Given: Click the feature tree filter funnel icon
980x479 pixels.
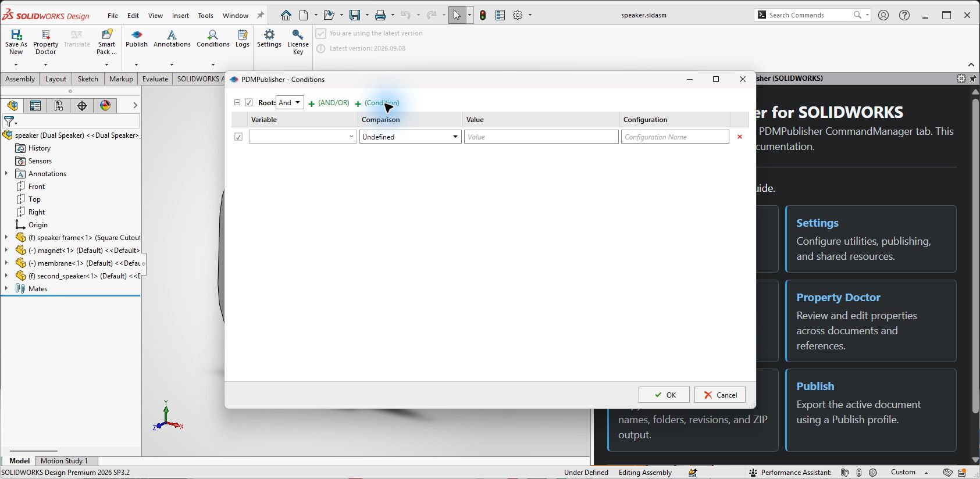Looking at the screenshot, I should pyautogui.click(x=9, y=121).
